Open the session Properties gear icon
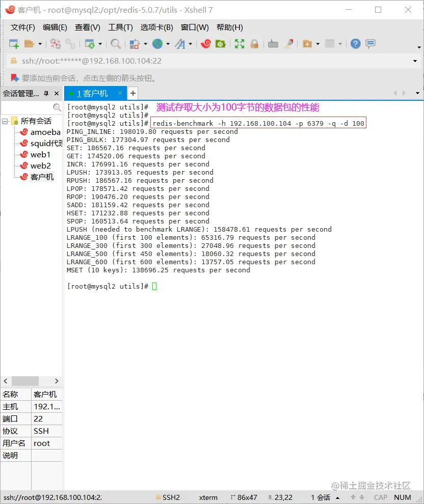 [89, 44]
